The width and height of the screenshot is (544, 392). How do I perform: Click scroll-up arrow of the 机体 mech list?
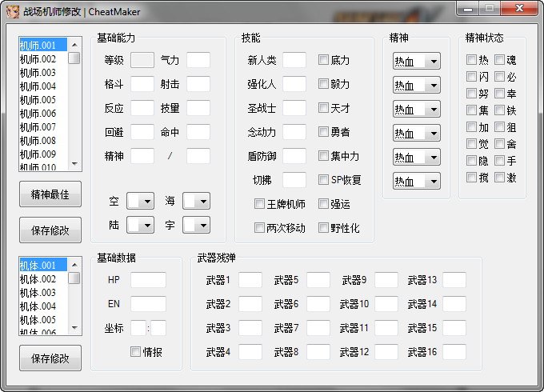coord(74,264)
